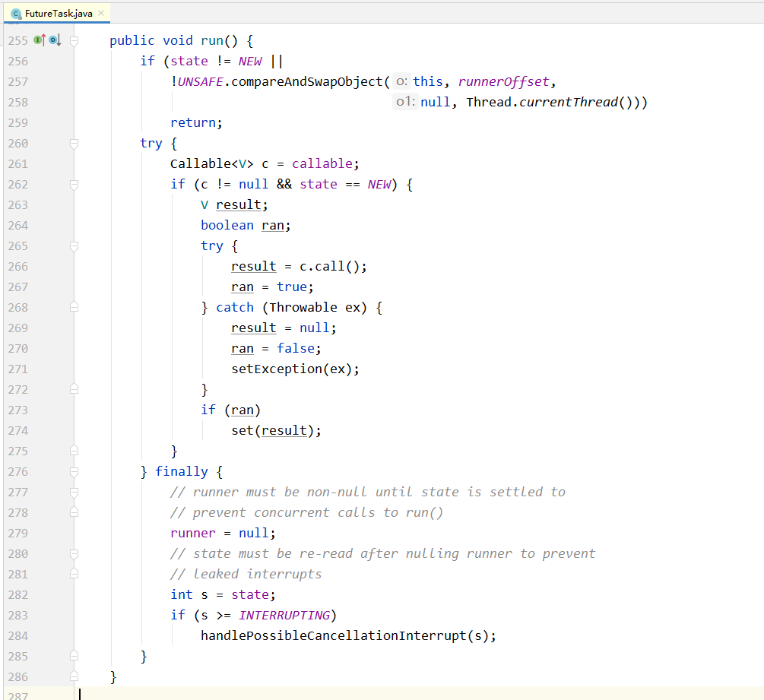
Task: Click 'setException' call on line 271
Action: pyautogui.click(x=276, y=369)
